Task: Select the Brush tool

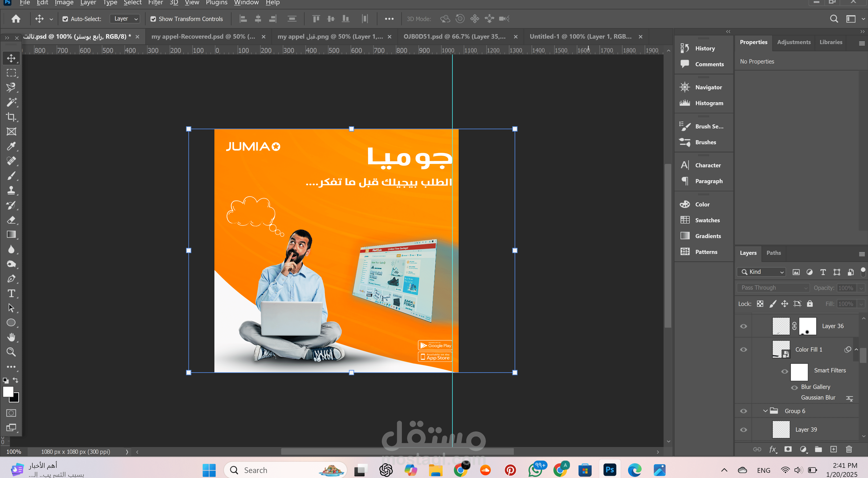Action: [11, 175]
